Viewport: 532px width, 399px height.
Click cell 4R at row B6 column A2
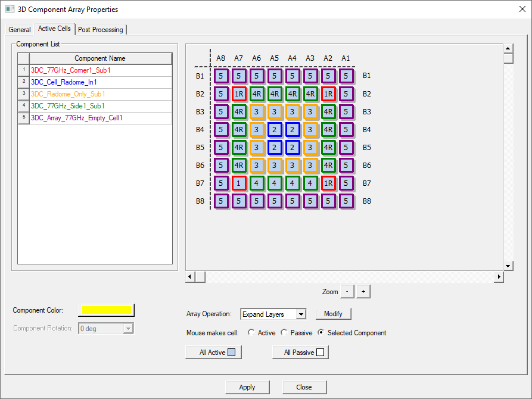[328, 165]
